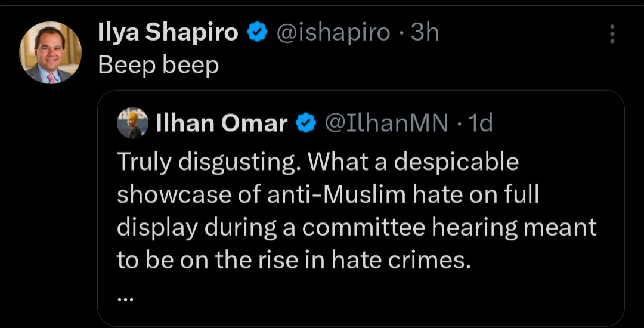Open Ilya Shapiro's profile picture
The height and width of the screenshot is (328, 644).
coord(50,52)
